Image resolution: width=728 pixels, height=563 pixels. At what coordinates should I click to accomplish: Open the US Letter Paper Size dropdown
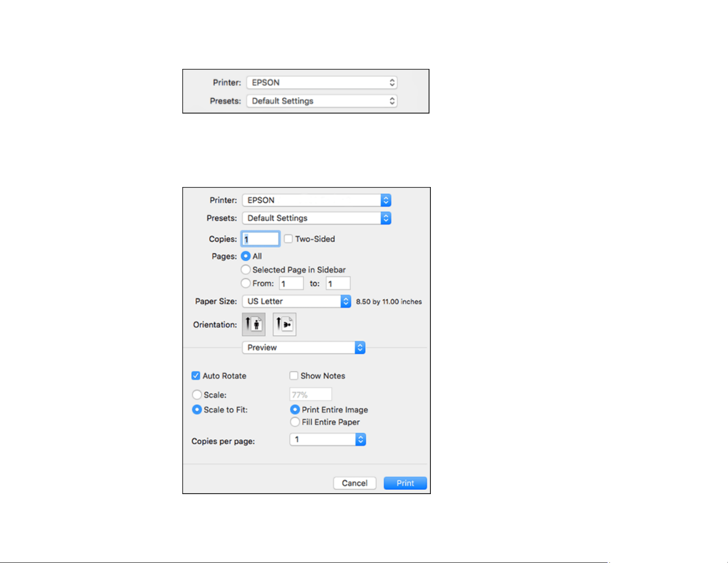[297, 301]
